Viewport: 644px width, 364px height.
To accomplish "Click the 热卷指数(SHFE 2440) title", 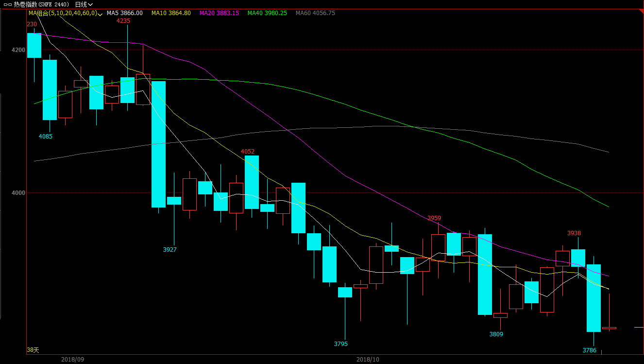I will pos(41,4).
